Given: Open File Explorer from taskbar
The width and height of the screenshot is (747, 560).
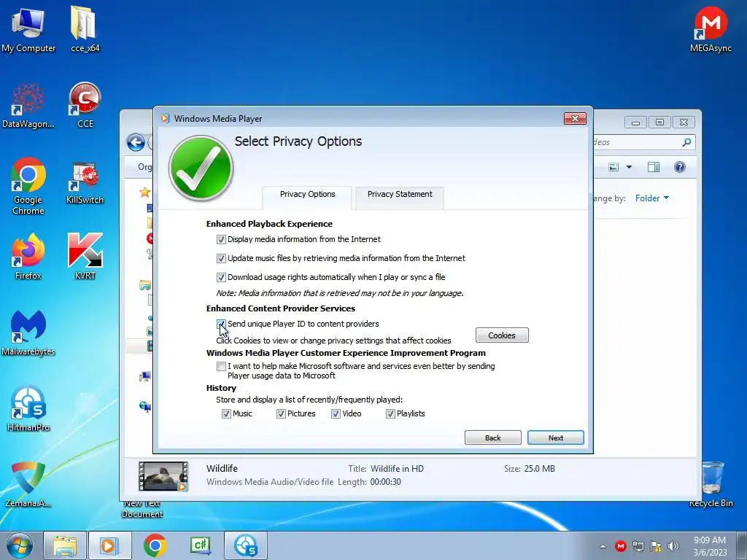Looking at the screenshot, I should pyautogui.click(x=65, y=545).
